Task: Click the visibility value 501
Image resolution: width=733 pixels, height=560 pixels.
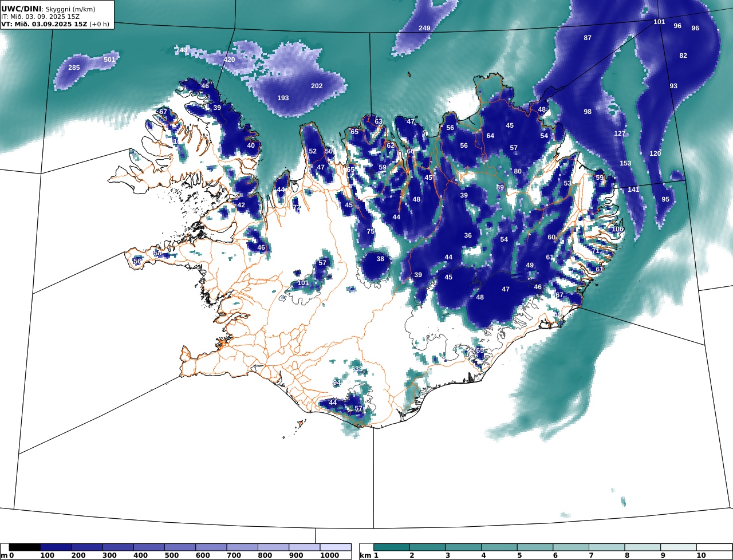Action: (x=109, y=60)
